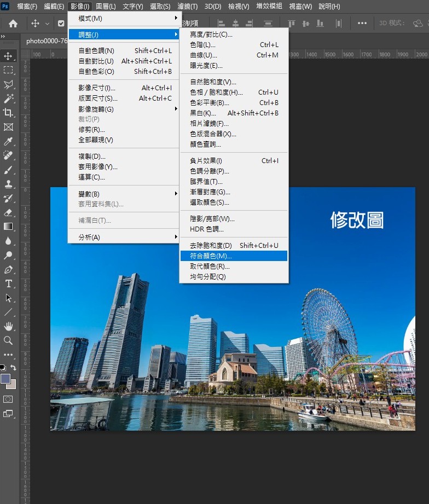Choose the Horizontal Type tool

tap(8, 283)
